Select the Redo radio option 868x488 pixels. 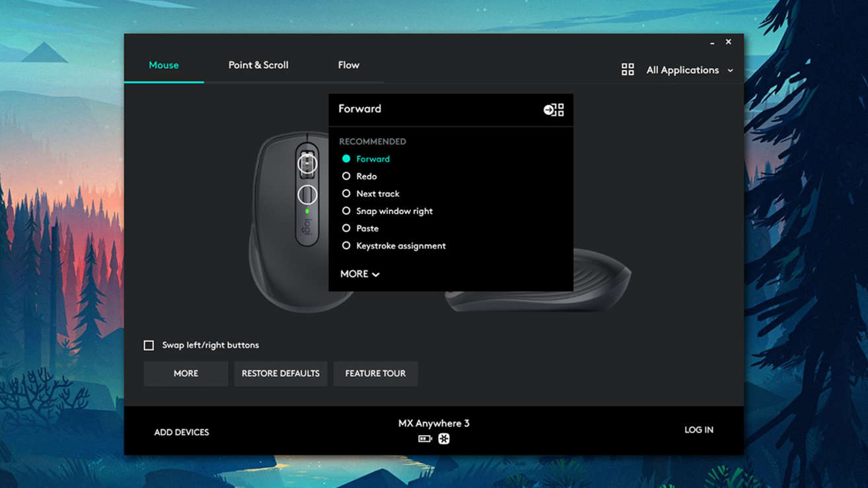pos(346,176)
